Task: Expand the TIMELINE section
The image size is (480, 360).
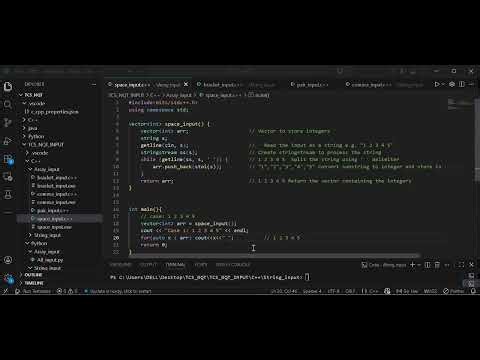Action: pos(34,283)
